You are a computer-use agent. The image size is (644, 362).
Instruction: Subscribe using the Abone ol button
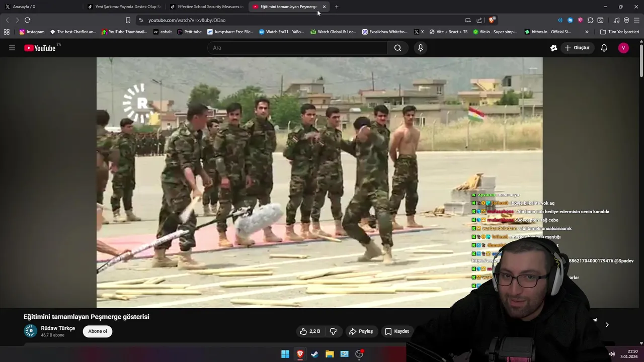point(98,331)
